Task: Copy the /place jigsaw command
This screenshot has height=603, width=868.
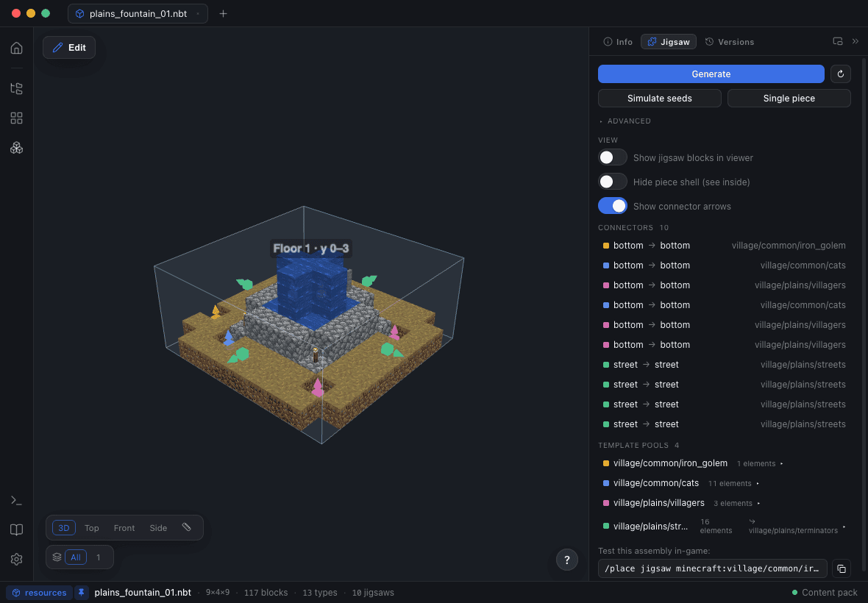Action: [x=841, y=568]
